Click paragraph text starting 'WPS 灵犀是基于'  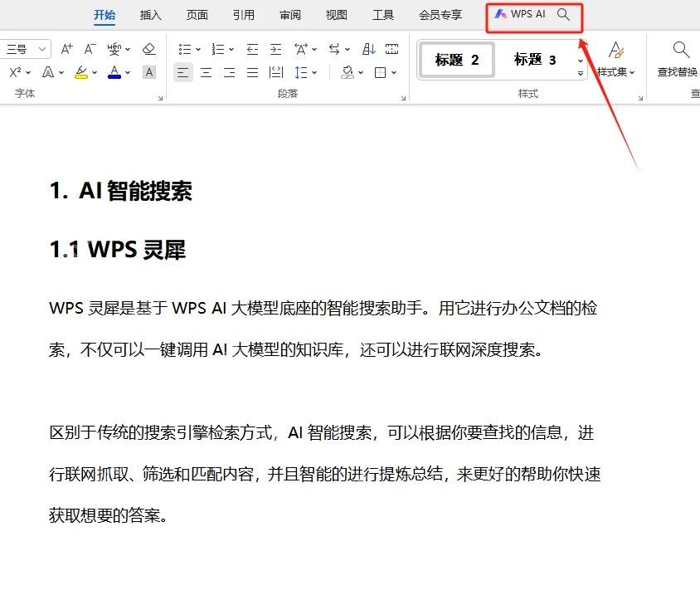click(323, 329)
